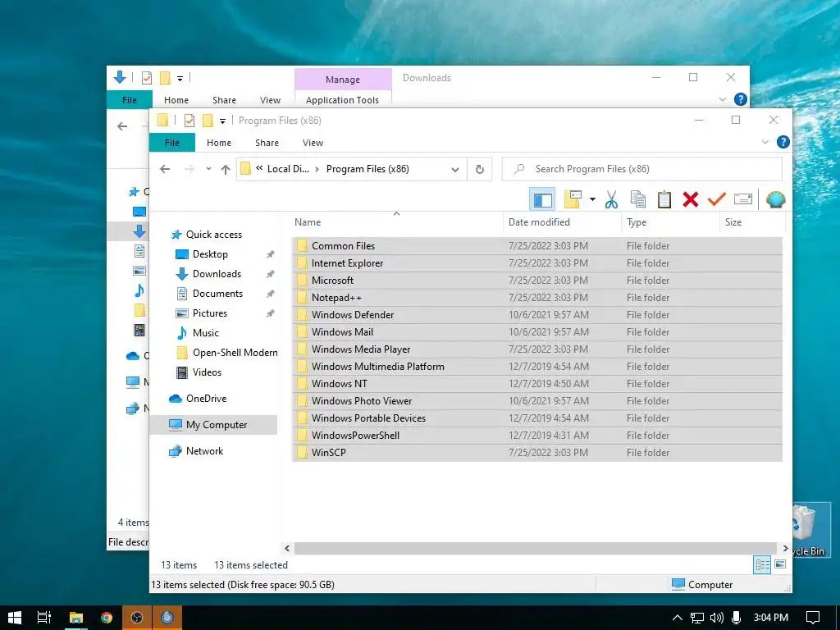840x630 pixels.
Task: Open volume control in system tray
Action: point(717,618)
